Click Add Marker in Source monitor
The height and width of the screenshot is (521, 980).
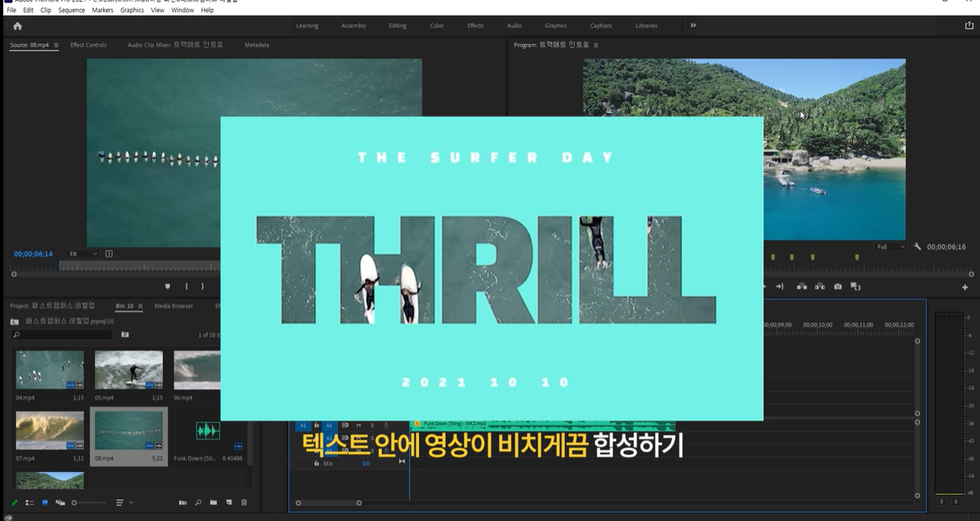tap(167, 286)
